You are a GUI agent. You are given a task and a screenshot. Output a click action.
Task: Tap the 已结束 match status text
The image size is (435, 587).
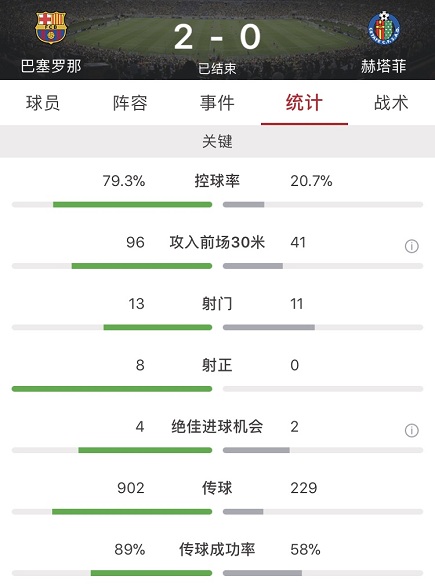click(217, 69)
